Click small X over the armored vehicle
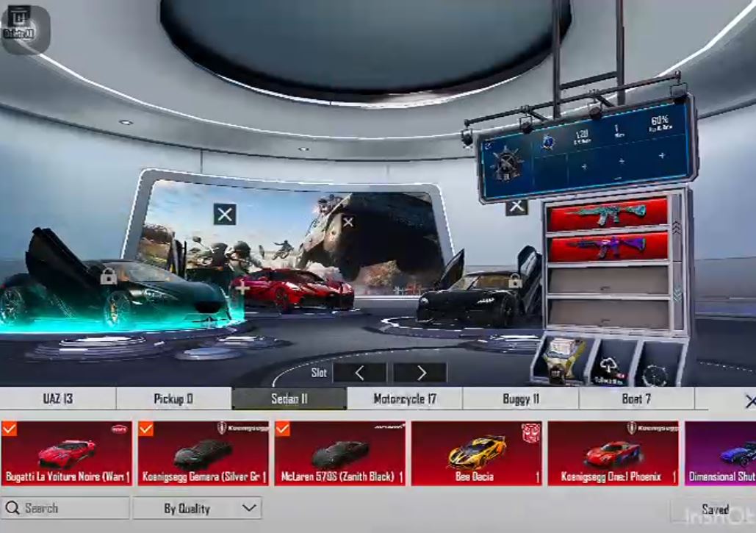Viewport: 756px width, 533px height. pyautogui.click(x=348, y=222)
